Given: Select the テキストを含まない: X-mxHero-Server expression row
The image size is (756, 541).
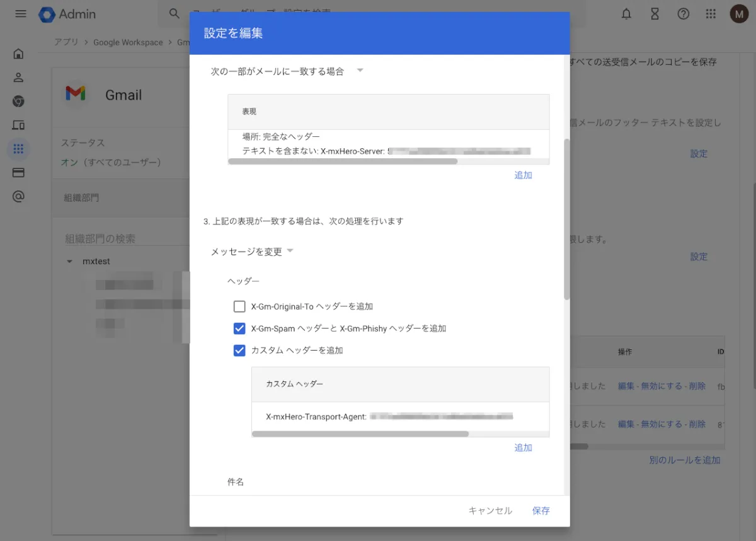Looking at the screenshot, I should 387,151.
